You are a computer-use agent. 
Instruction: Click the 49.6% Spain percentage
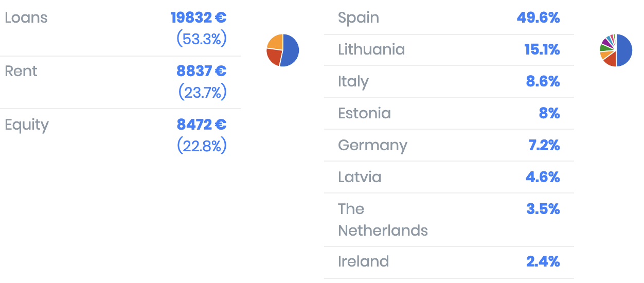click(x=538, y=17)
